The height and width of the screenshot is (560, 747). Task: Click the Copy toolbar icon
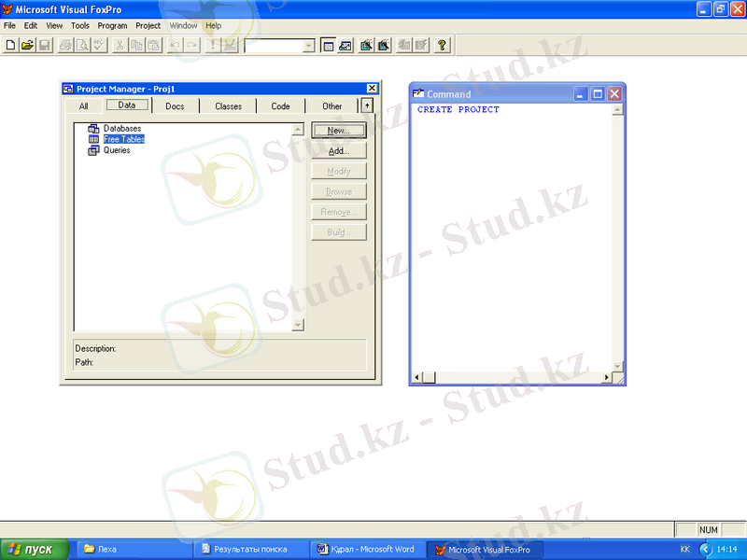(x=137, y=45)
